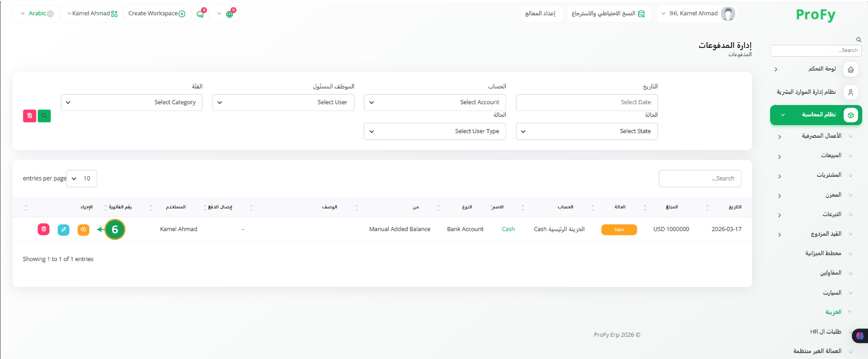Focus the payments table Search box

pos(700,178)
